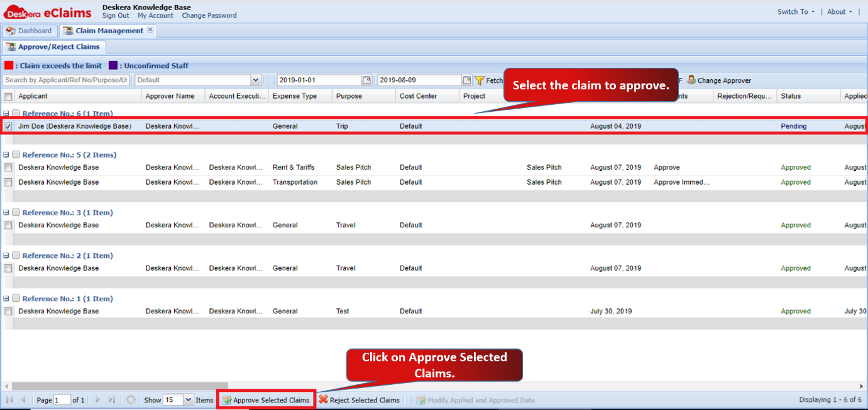Jump to last page arrow

(112, 399)
